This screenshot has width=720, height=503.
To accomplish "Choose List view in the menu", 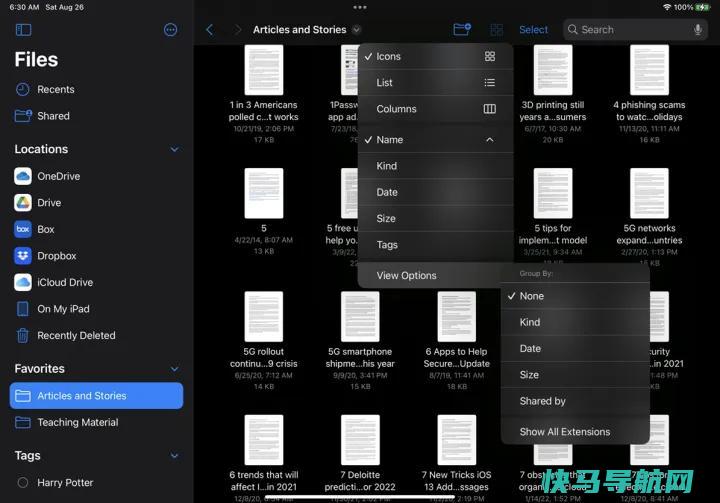I will 435,83.
